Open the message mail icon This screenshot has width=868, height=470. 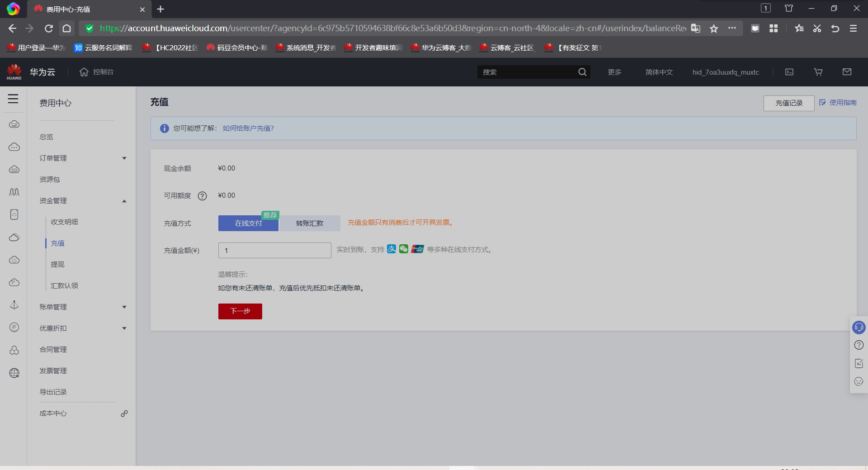(847, 72)
